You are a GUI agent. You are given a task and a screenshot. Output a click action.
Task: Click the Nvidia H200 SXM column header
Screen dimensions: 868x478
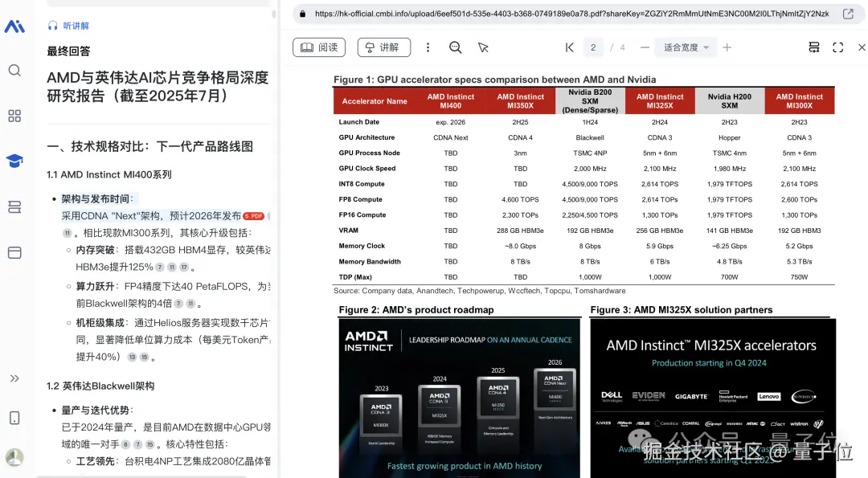(729, 100)
